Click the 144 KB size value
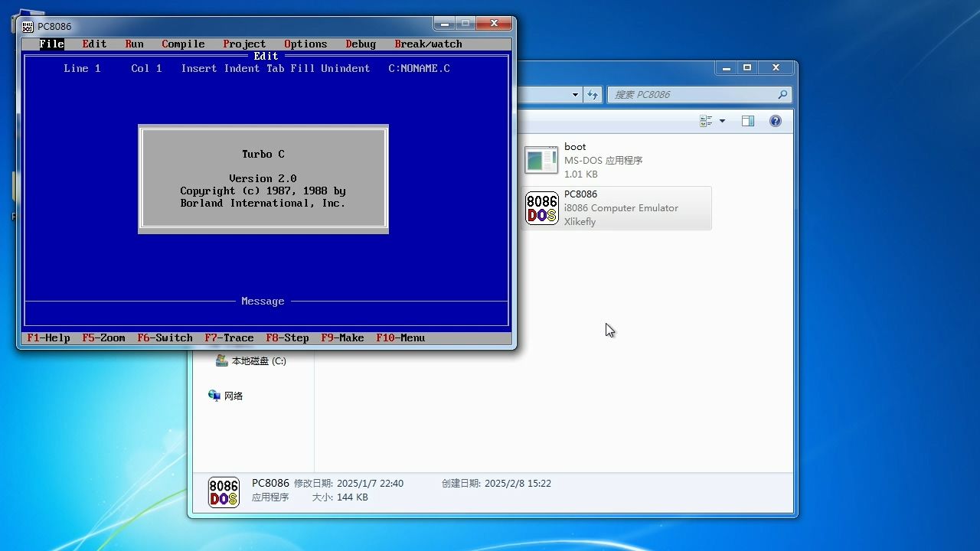 pos(351,497)
